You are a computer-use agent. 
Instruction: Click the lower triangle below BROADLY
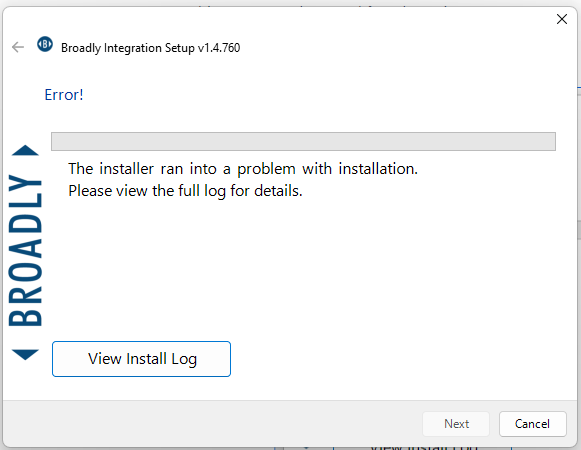coord(25,354)
